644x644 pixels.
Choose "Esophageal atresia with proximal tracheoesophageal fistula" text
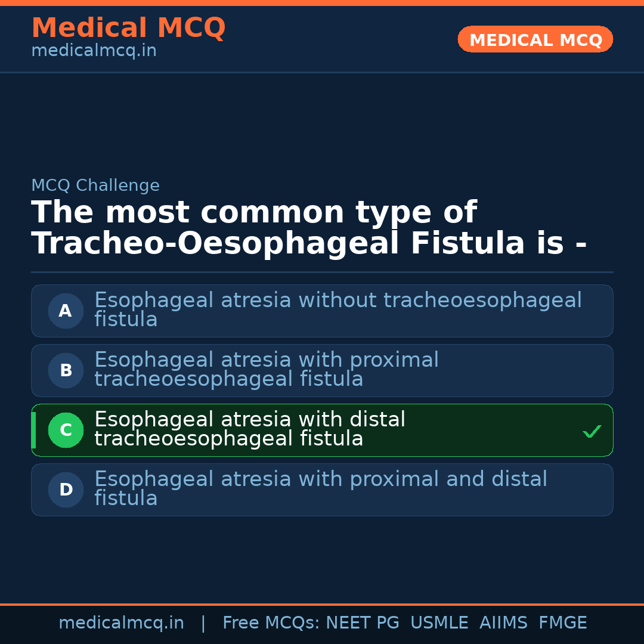click(x=266, y=369)
